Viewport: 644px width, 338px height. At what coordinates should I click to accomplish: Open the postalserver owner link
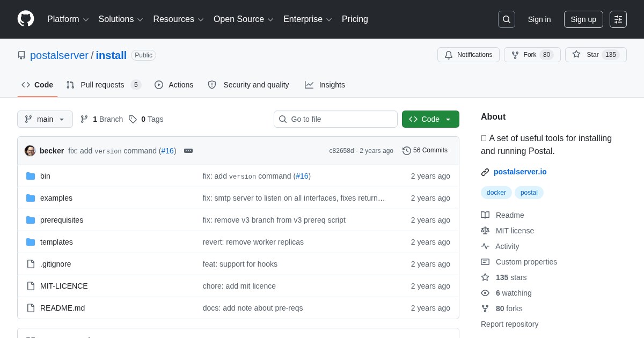(59, 55)
